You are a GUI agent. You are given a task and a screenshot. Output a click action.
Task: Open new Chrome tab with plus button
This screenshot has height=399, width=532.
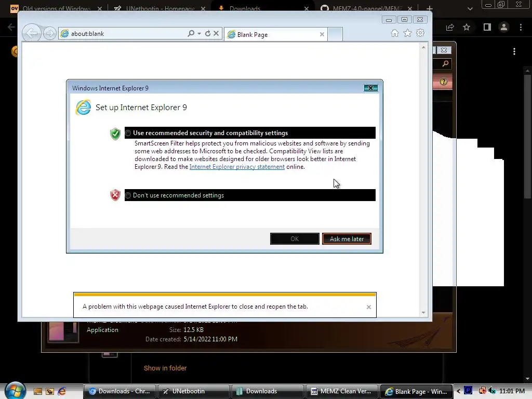pyautogui.click(x=430, y=8)
